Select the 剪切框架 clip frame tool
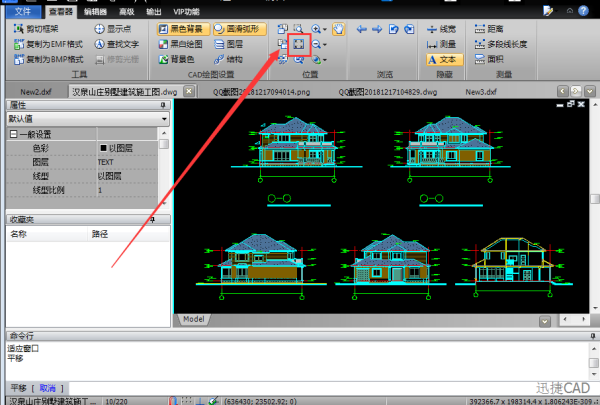The image size is (600, 405). (36, 29)
